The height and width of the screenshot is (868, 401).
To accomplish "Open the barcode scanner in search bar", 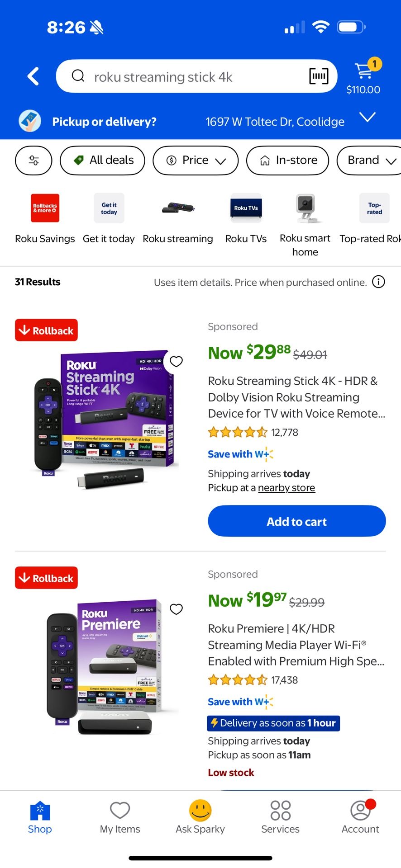I will pyautogui.click(x=318, y=76).
